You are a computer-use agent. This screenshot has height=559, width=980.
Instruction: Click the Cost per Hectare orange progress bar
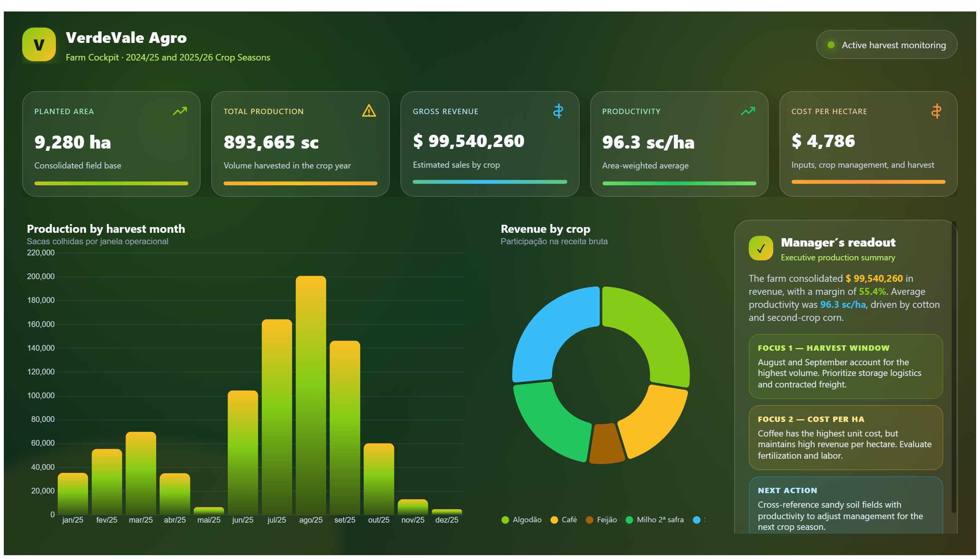click(868, 182)
